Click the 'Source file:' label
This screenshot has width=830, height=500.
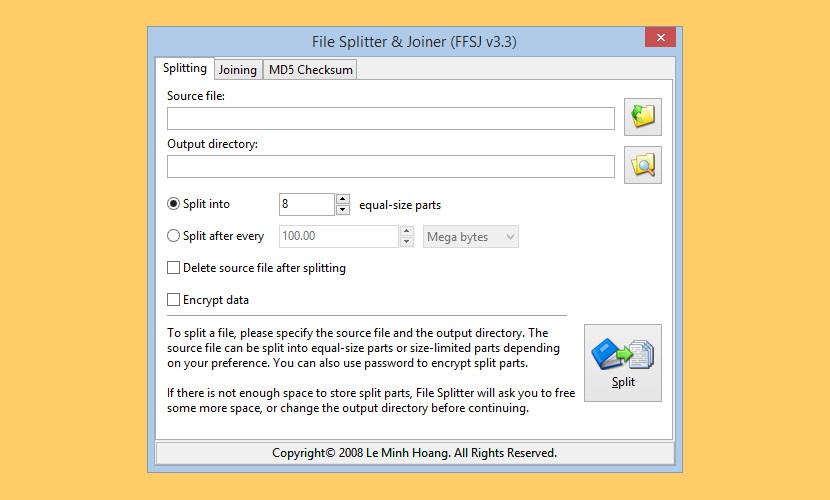196,96
